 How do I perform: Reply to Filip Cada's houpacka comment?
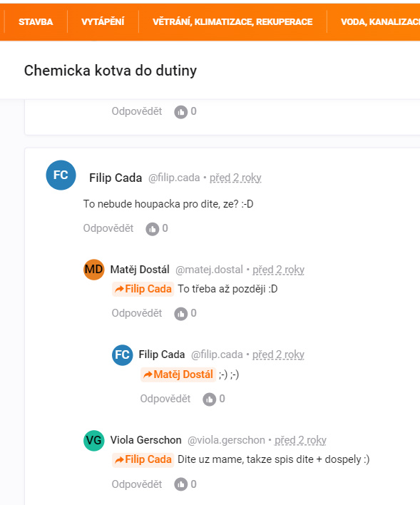tap(108, 228)
